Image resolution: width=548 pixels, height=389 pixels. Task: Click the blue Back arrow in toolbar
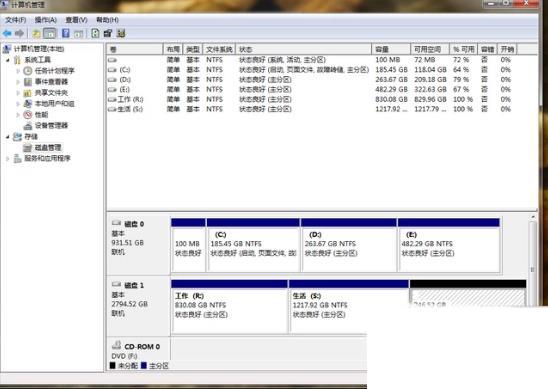[x=7, y=34]
